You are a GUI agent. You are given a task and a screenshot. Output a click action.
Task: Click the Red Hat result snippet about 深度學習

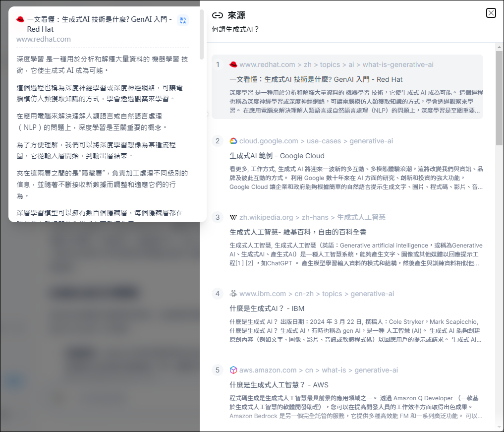pyautogui.click(x=356, y=102)
